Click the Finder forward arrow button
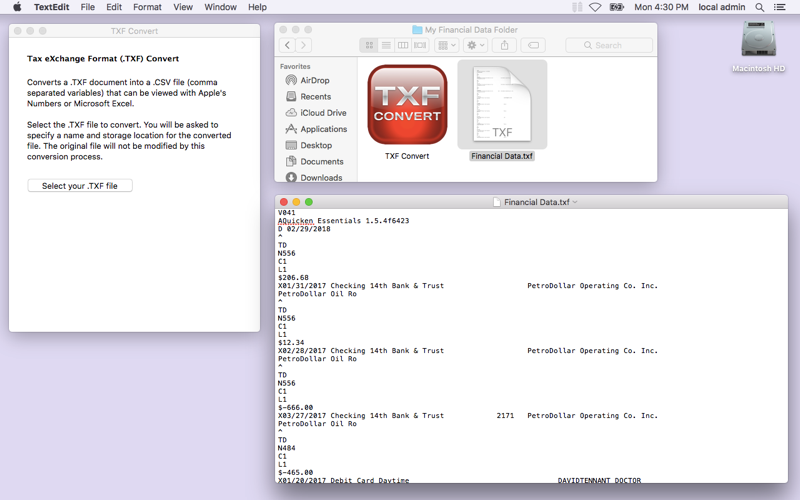Image resolution: width=800 pixels, height=500 pixels. (304, 45)
